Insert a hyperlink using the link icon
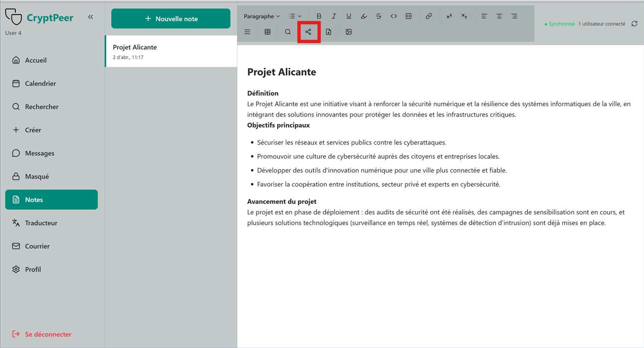Viewport: 644px width, 348px height. point(428,15)
